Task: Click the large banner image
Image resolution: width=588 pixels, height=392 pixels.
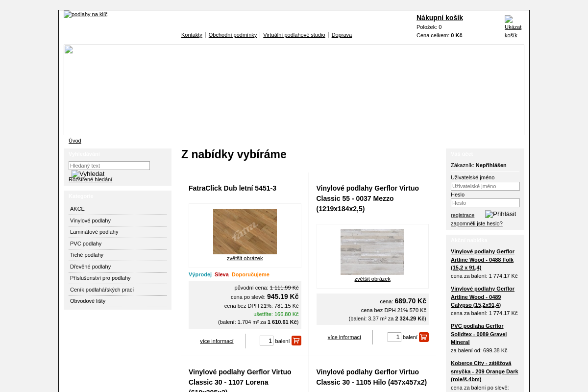Action: [294, 90]
